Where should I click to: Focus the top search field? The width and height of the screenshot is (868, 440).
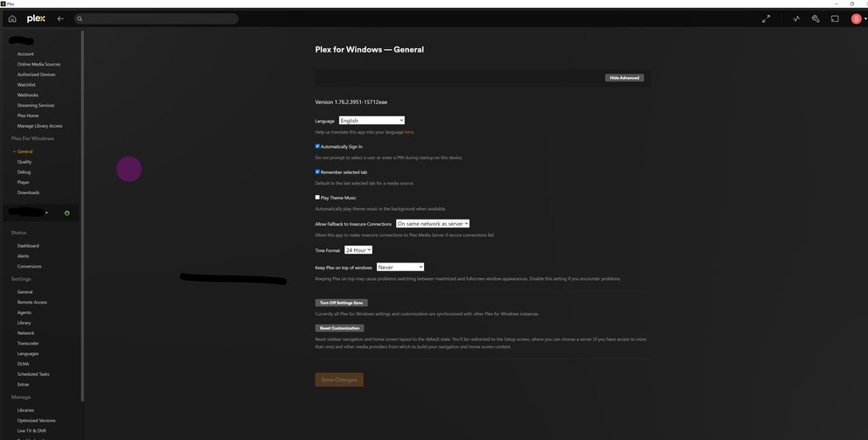[156, 19]
